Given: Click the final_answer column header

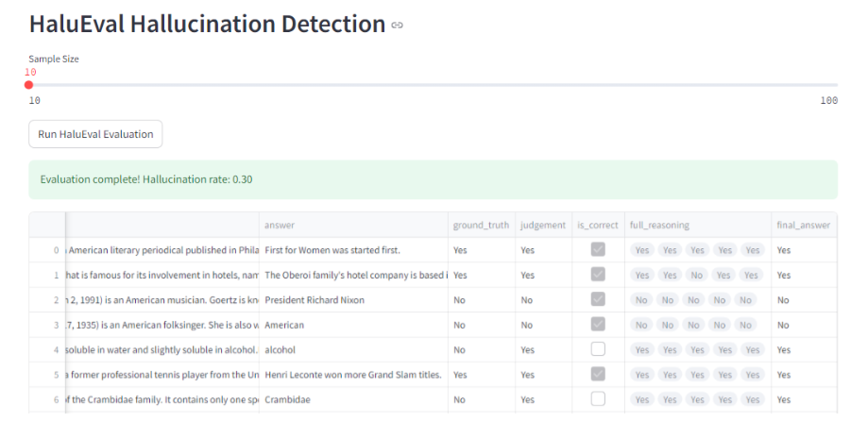Looking at the screenshot, I should (803, 226).
